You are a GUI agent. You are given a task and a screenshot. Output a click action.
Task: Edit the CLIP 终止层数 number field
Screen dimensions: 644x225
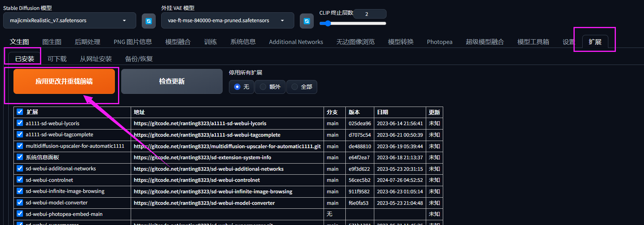[x=370, y=14]
